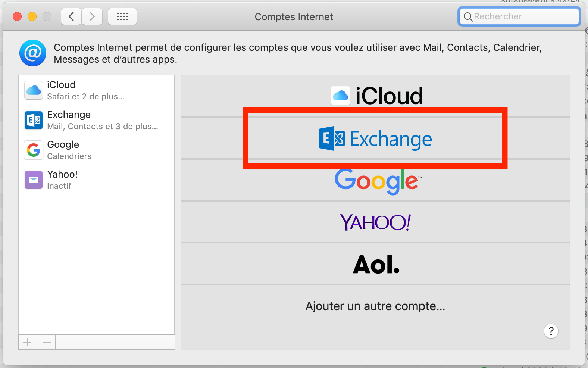Click the iCloud cloud icon in sidebar

34,90
